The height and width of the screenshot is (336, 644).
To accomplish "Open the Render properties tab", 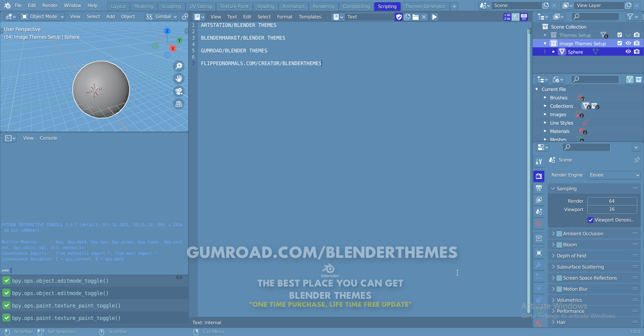I will (x=539, y=176).
